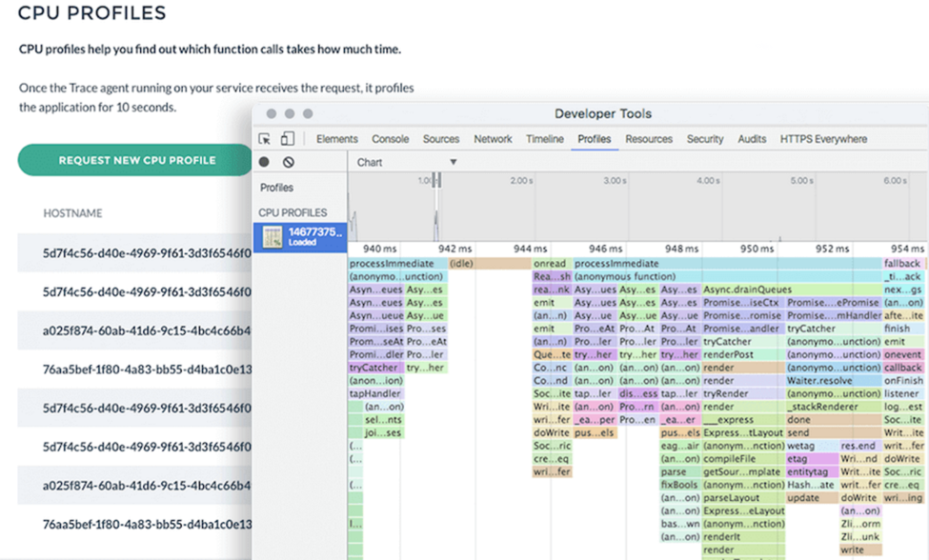Open the HTTPS Everywhere tab
This screenshot has width=929, height=560.
click(x=823, y=139)
